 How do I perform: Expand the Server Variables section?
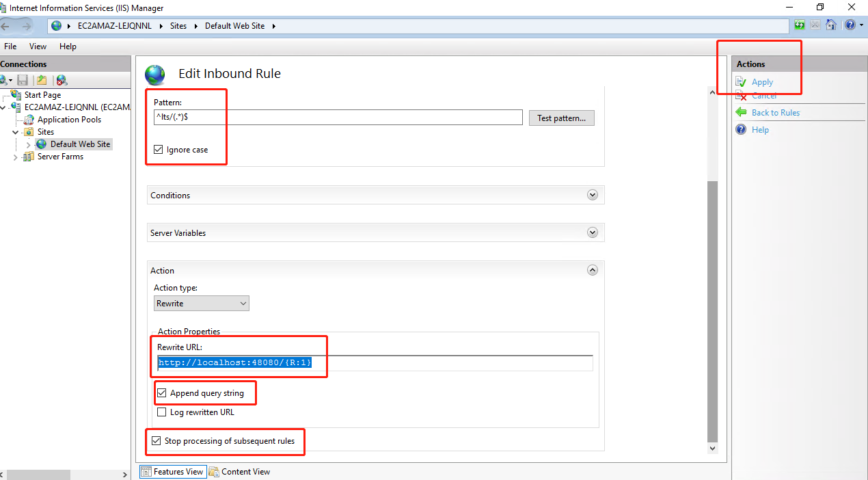pyautogui.click(x=593, y=232)
